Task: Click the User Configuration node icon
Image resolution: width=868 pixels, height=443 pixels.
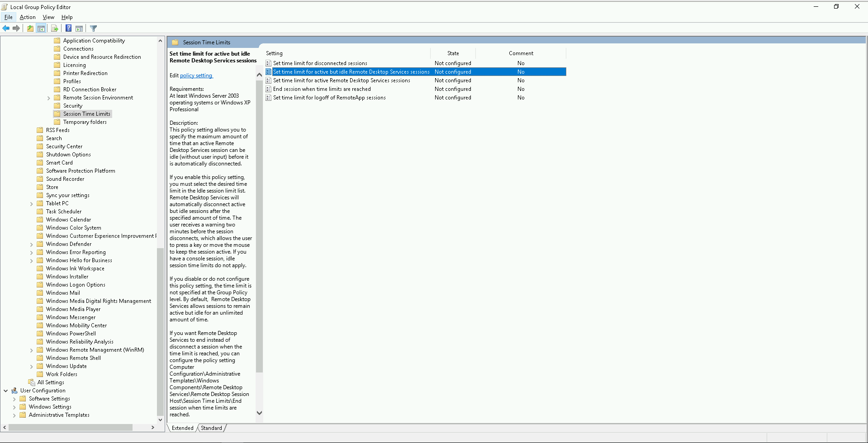Action: (x=14, y=391)
